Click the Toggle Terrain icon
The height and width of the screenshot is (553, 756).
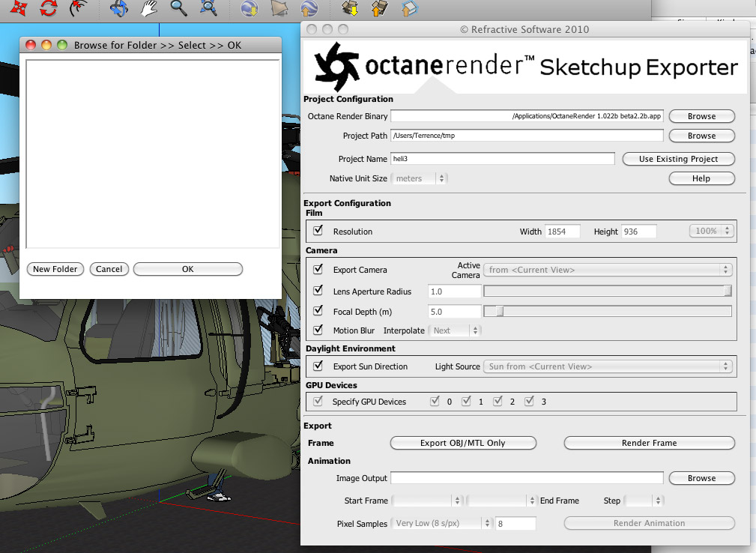279,8
